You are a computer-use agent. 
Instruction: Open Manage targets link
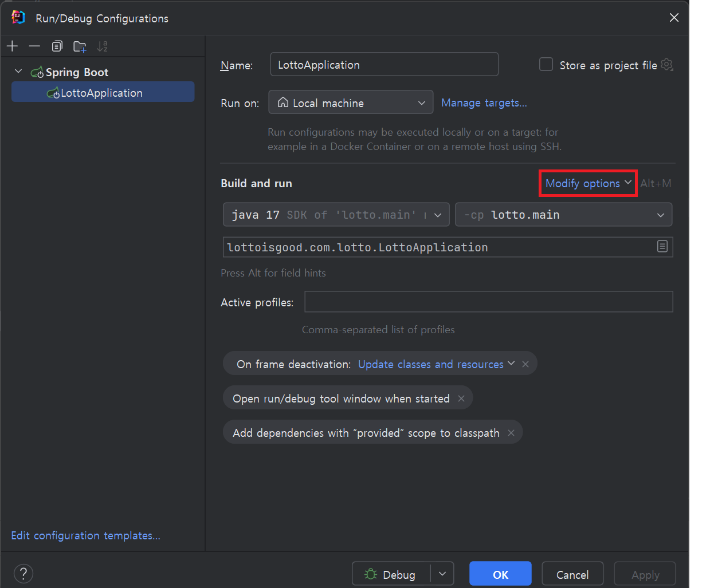point(484,102)
